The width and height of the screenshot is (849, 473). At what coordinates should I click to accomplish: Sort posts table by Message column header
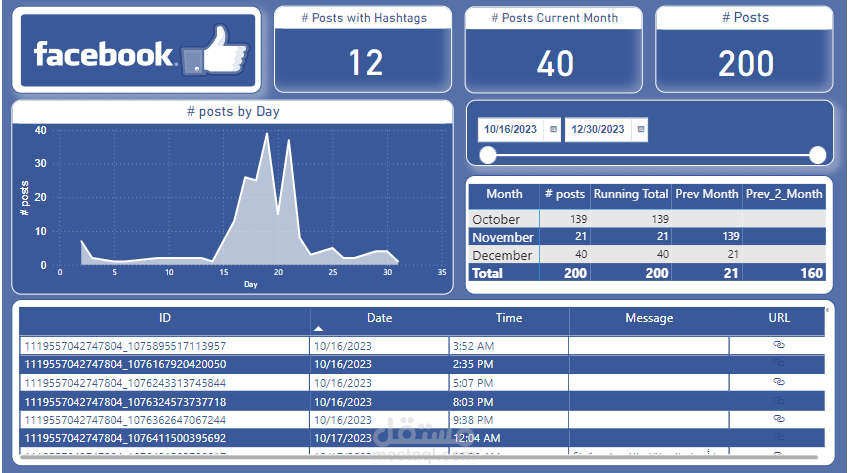click(x=649, y=318)
